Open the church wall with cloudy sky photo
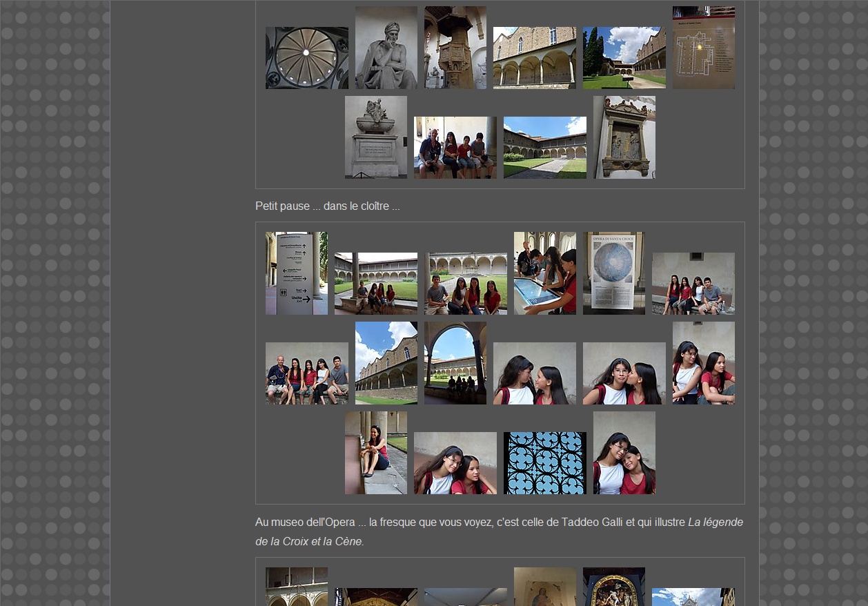868x606 pixels. click(386, 363)
